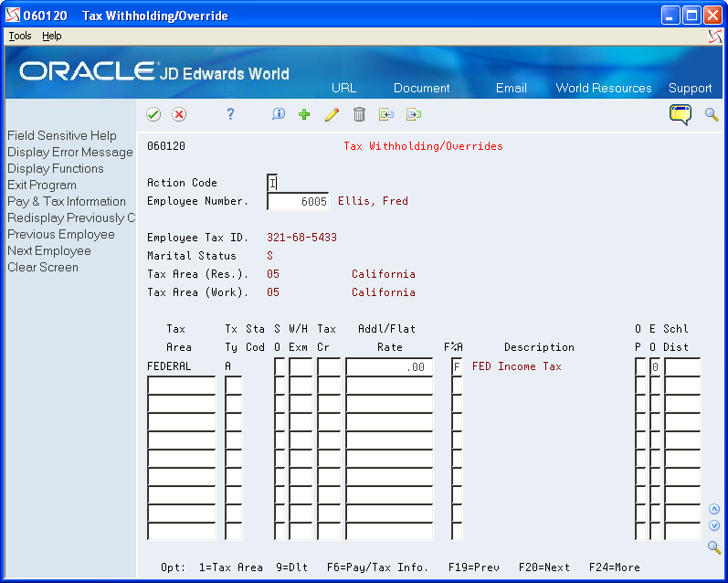Click the previous record arrow icon
Viewport: 728px width, 583px height.
pos(385,114)
